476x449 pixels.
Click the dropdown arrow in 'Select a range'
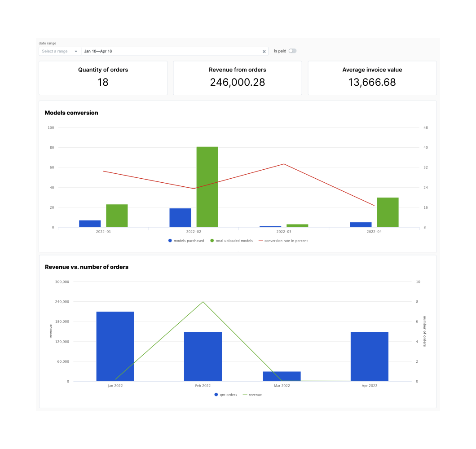(75, 51)
